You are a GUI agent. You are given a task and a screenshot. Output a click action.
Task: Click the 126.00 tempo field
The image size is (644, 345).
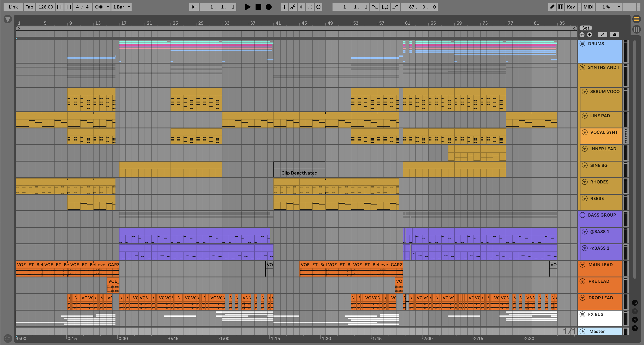45,7
